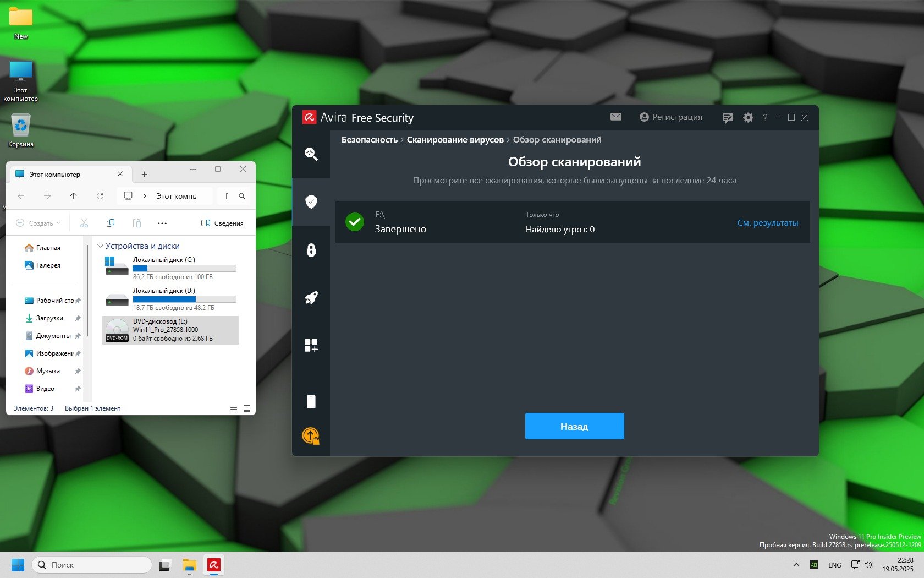Click the Найдено угроз: 0 text

pyautogui.click(x=560, y=230)
